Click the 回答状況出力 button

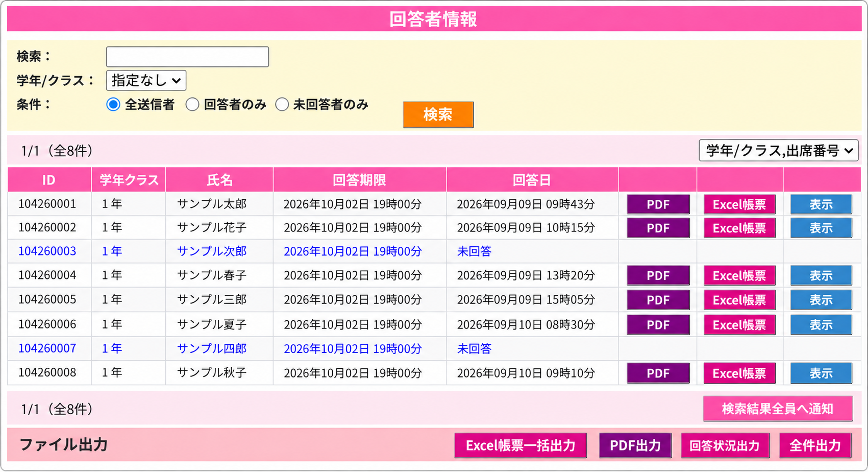tap(725, 445)
